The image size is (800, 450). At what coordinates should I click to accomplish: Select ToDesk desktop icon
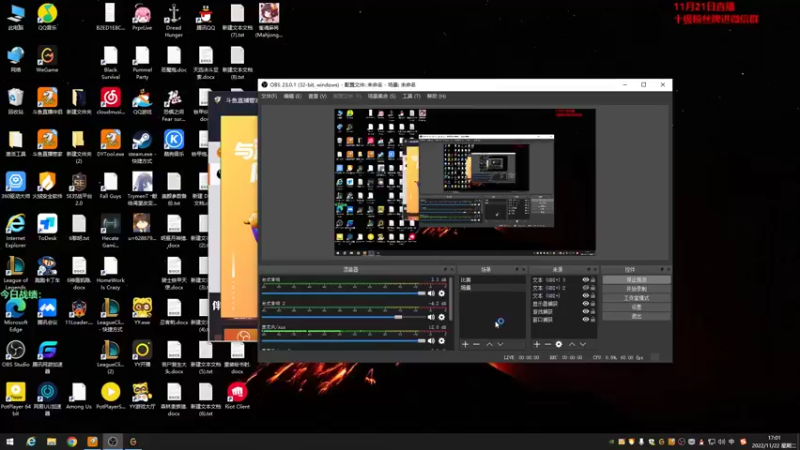[x=47, y=228]
